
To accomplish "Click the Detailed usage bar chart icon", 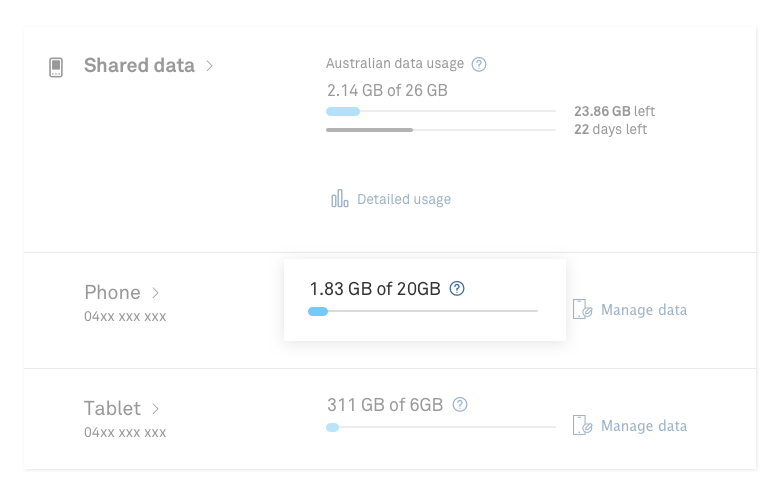I will point(340,199).
